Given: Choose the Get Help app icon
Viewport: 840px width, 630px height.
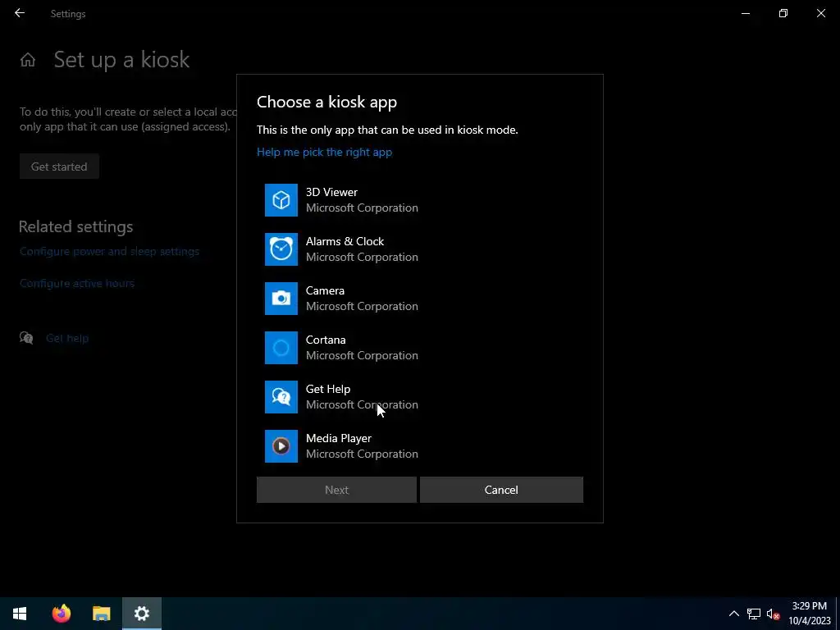Looking at the screenshot, I should pyautogui.click(x=281, y=398).
